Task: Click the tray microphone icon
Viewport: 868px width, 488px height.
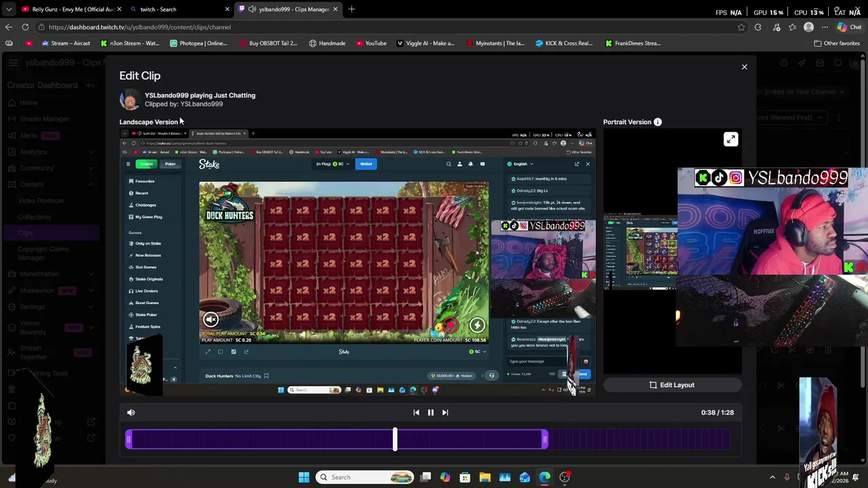Action: [787, 477]
